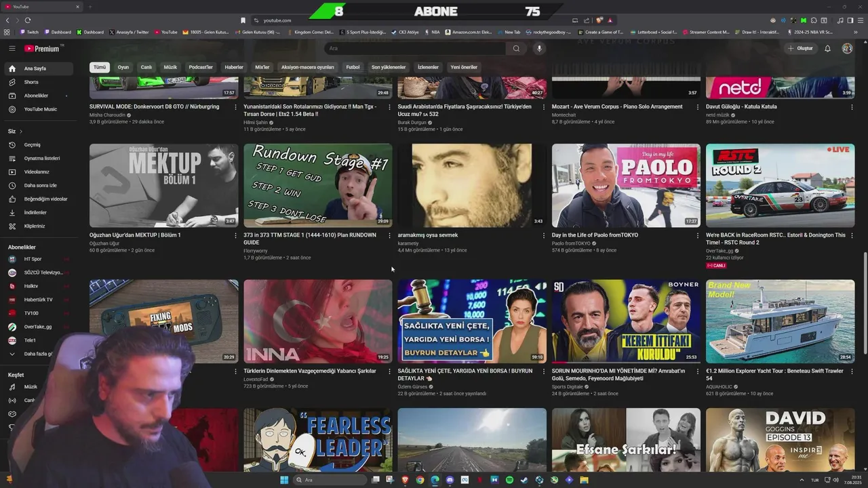Open the Beneteau Swift Trawler yacht video
The image size is (868, 488).
tap(781, 321)
